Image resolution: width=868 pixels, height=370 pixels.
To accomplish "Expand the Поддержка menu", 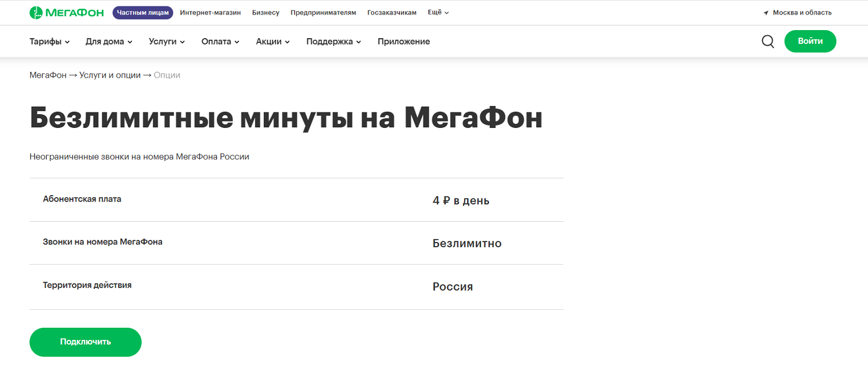I will pos(334,42).
